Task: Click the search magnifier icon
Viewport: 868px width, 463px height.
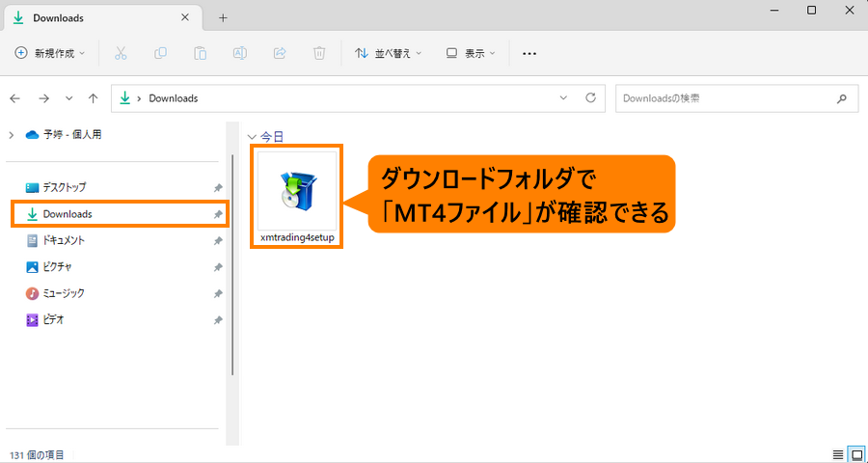Action: 841,98
